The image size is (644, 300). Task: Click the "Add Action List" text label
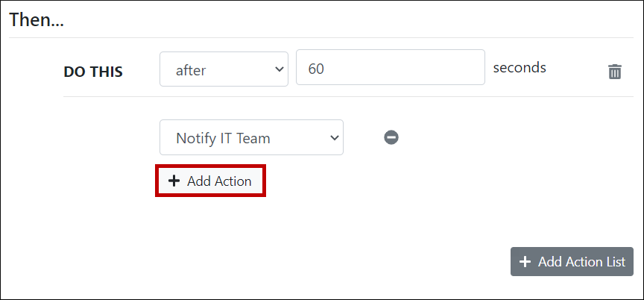[581, 261]
